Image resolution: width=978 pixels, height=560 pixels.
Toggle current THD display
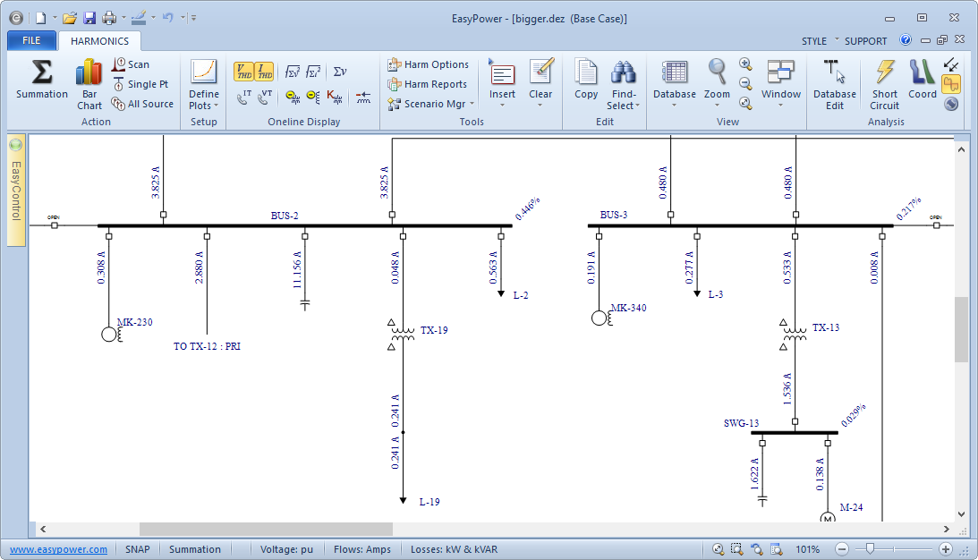point(264,72)
